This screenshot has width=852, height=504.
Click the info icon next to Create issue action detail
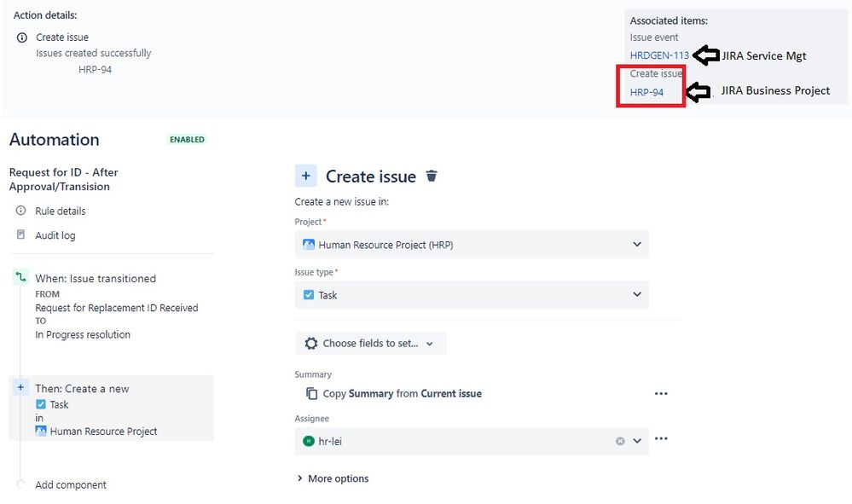point(21,38)
